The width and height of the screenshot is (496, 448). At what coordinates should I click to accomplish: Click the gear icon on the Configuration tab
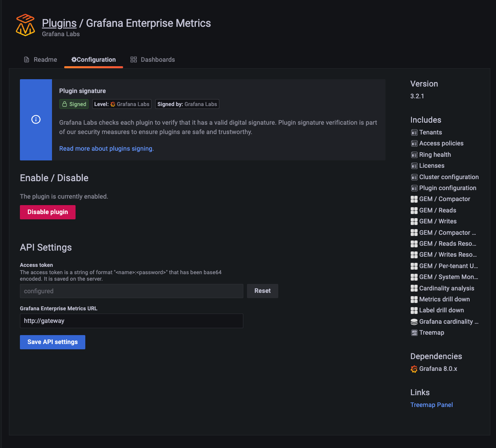click(73, 59)
